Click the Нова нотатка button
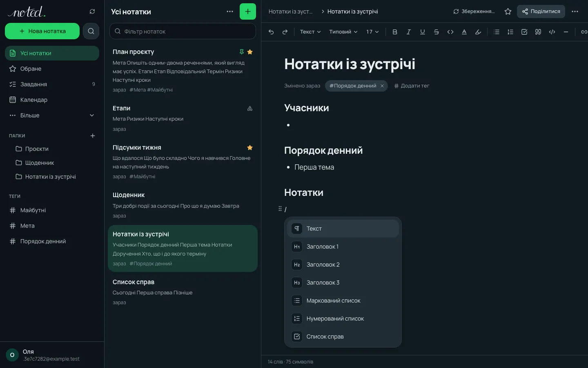 [42, 31]
